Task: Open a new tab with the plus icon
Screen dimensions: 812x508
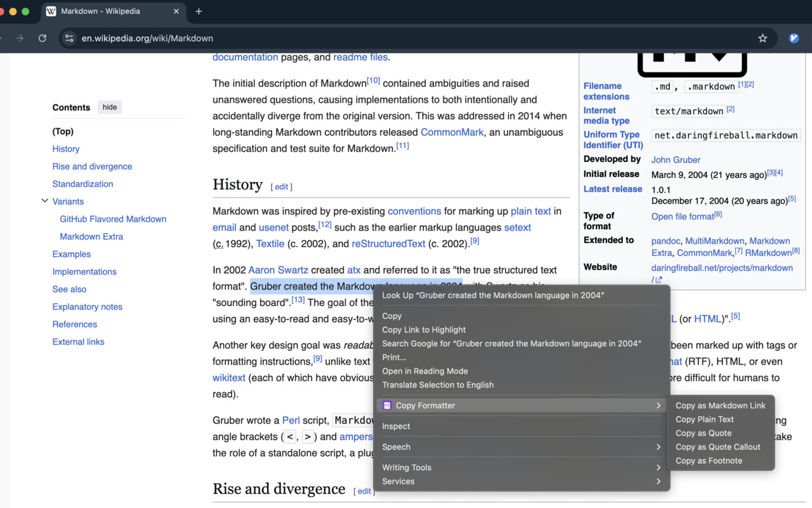Action: (199, 11)
